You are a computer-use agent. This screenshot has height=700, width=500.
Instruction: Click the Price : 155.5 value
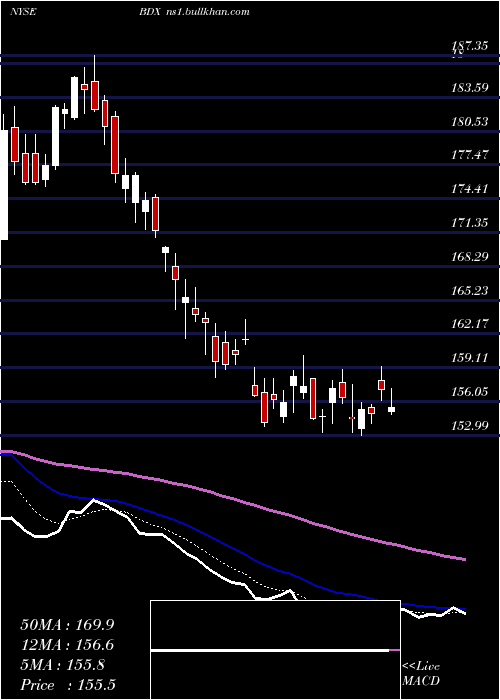coord(69,685)
